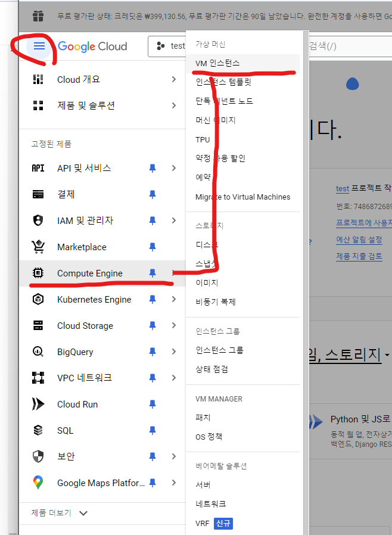Select OS 정책 under VM MANAGER
This screenshot has height=535, width=392.
coord(209,437)
